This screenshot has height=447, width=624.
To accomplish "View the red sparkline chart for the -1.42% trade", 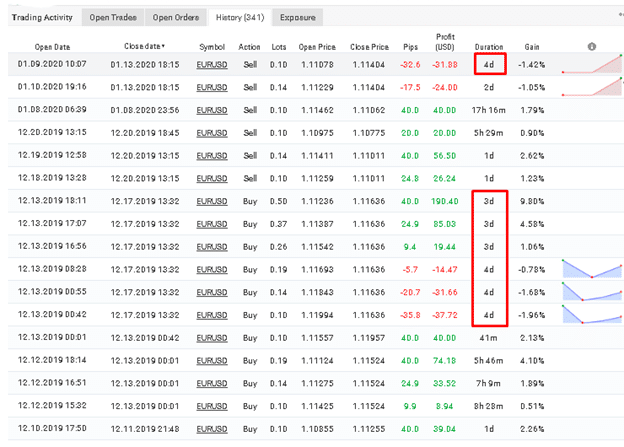I will 592,64.
